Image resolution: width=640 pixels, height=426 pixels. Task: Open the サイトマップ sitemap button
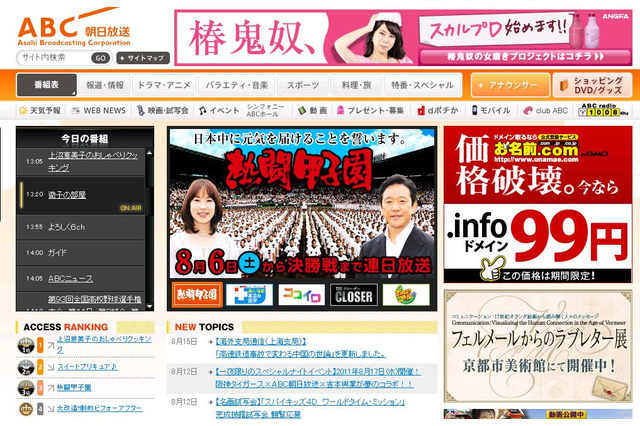tap(143, 58)
